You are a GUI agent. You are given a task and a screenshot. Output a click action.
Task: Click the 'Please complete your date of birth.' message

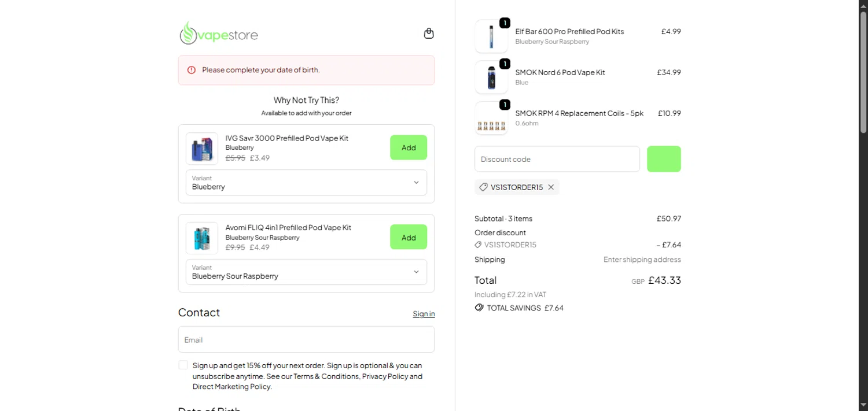pos(261,70)
